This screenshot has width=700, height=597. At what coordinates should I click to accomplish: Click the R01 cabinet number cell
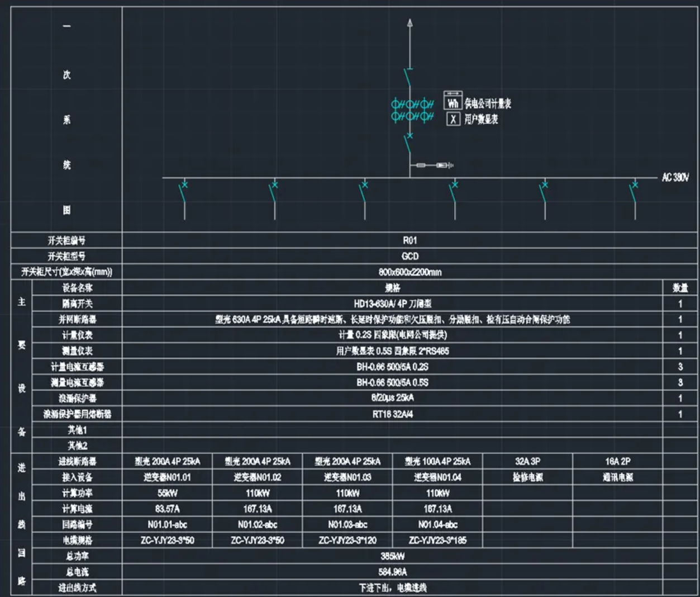coord(409,240)
